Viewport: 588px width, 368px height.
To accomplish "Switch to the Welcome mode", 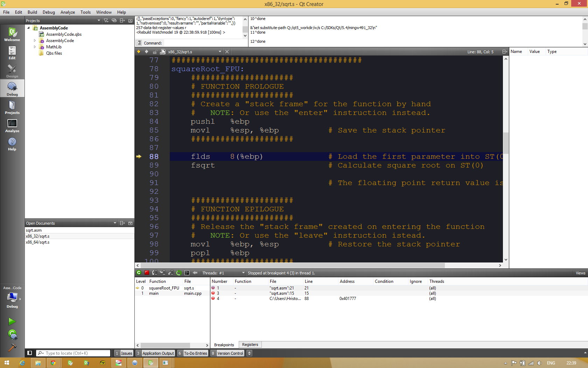I will [12, 35].
